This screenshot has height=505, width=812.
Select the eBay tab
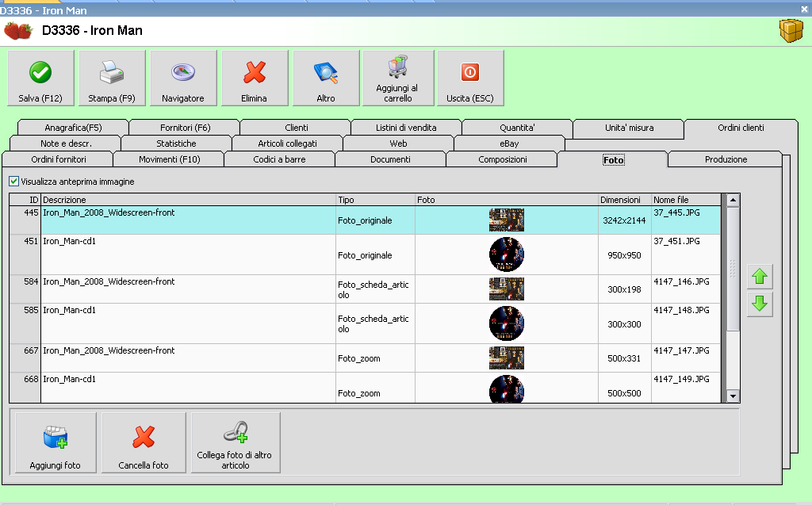pyautogui.click(x=509, y=143)
